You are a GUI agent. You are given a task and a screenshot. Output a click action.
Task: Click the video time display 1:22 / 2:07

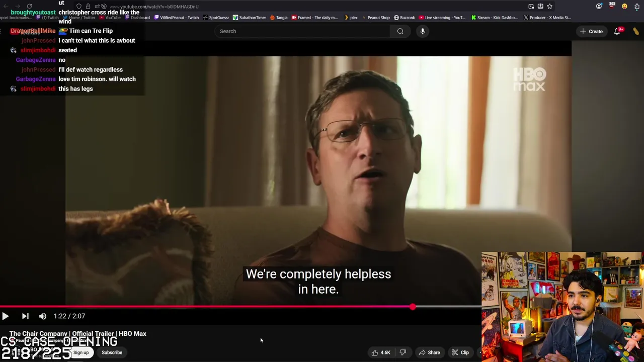(x=69, y=316)
